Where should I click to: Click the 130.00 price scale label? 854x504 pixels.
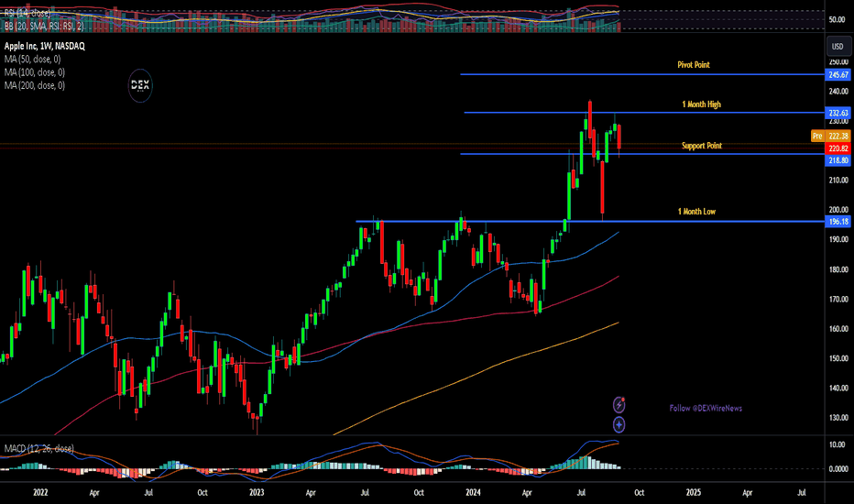coord(838,417)
